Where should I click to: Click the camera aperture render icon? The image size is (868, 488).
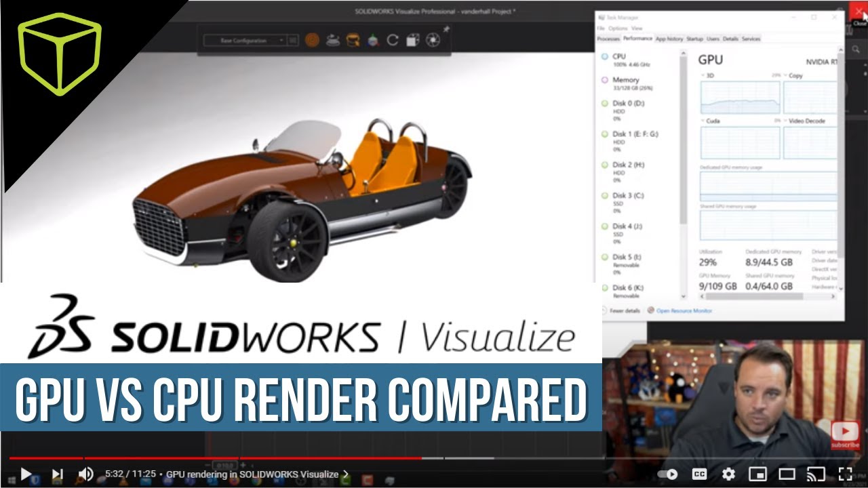tap(433, 41)
